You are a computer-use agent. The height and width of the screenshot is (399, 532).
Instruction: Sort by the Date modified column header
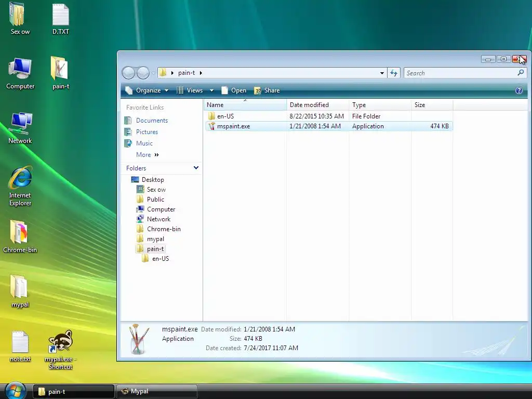[317, 105]
